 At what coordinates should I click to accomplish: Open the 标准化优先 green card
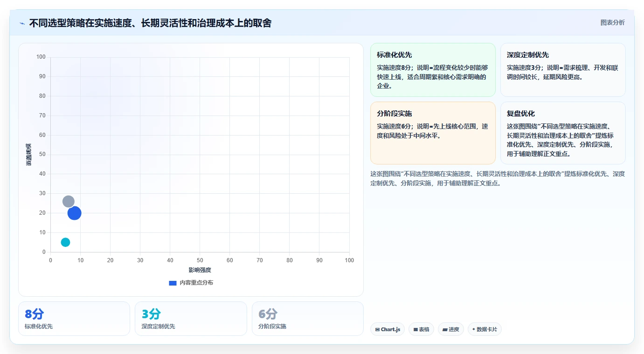coord(433,70)
